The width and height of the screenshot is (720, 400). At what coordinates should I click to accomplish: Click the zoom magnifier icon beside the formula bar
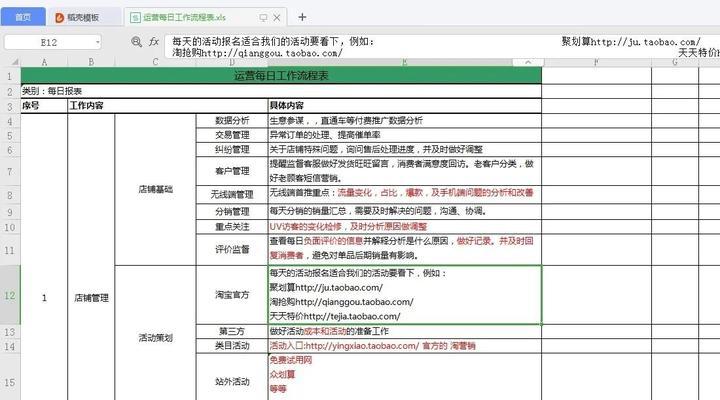coord(136,42)
